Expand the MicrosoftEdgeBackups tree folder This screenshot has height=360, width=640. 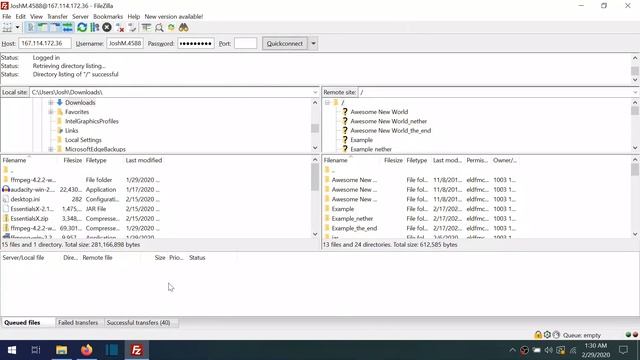pyautogui.click(x=51, y=149)
